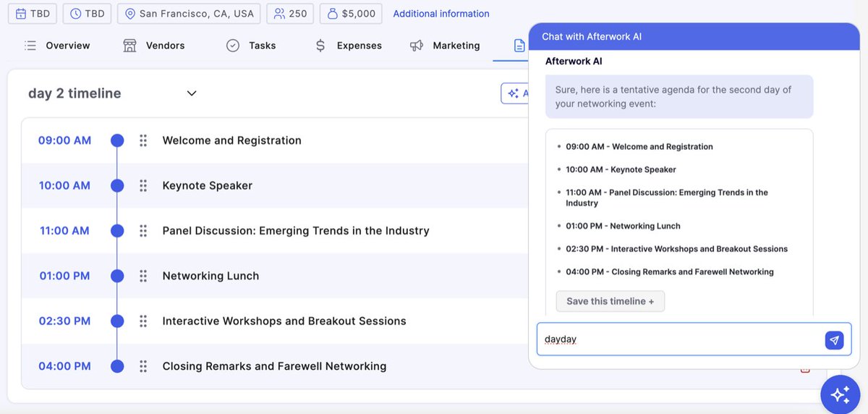868x414 pixels.
Task: Click the clock TBD time chip
Action: coord(87,14)
